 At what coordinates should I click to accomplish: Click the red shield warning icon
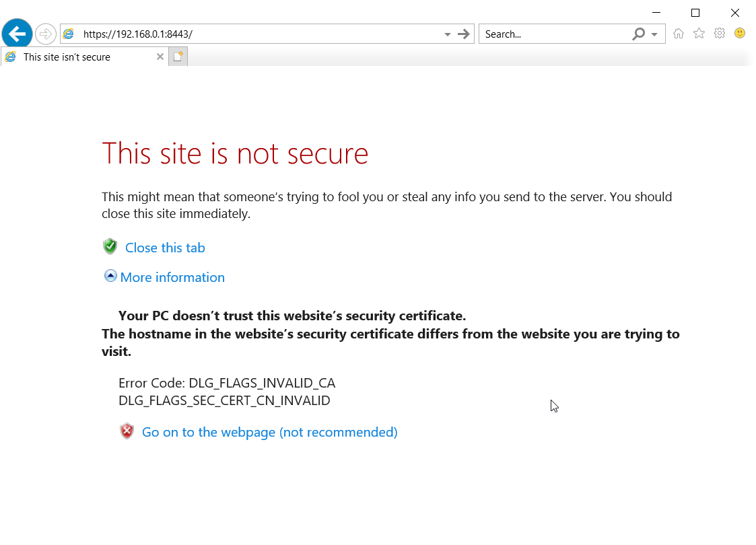(x=127, y=431)
